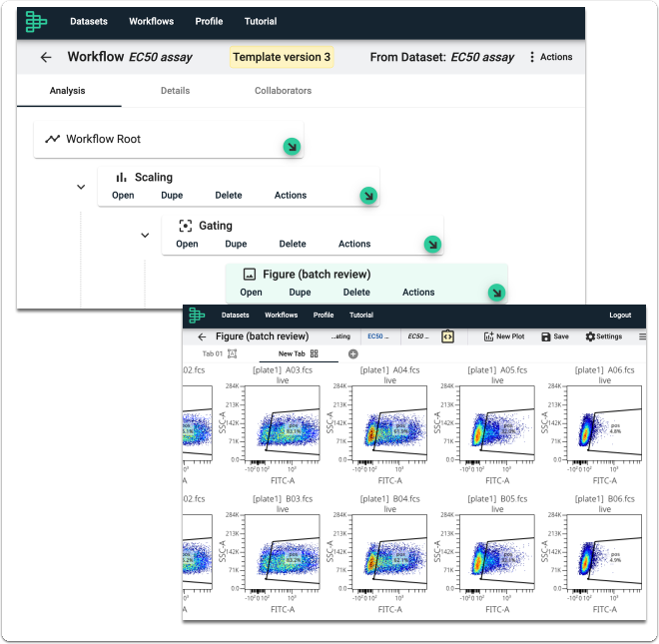659x644 pixels.
Task: Click the [plate1] A03.fcs scatter plot
Action: [x=282, y=423]
